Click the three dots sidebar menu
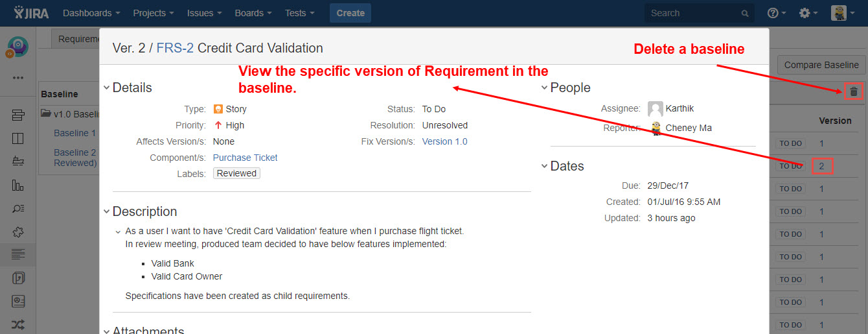The width and height of the screenshot is (868, 334). point(18,78)
